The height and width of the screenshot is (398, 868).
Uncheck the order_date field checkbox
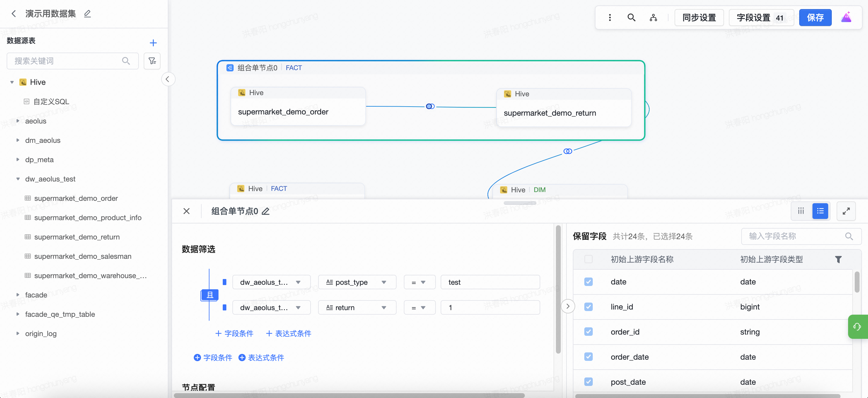588,357
